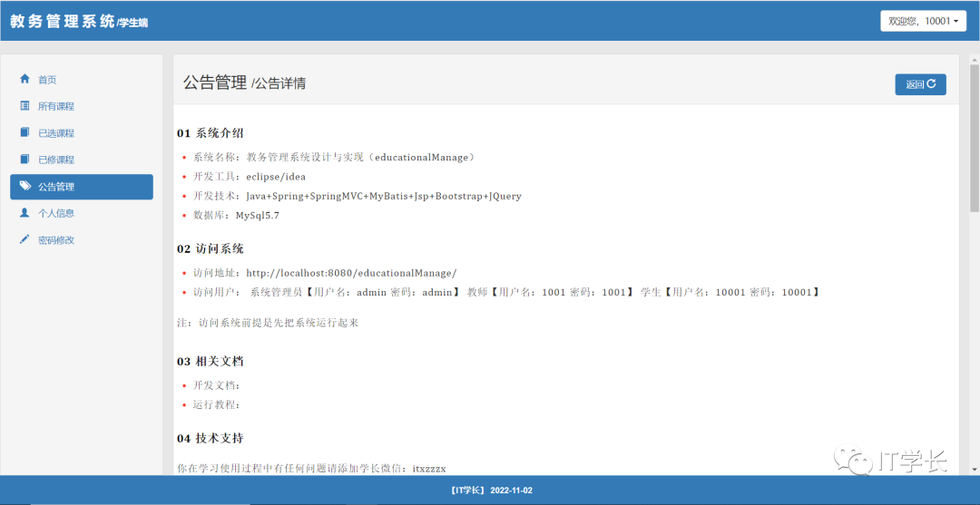Click the 公告管理 page heading
This screenshot has width=980, height=505.
pos(215,83)
